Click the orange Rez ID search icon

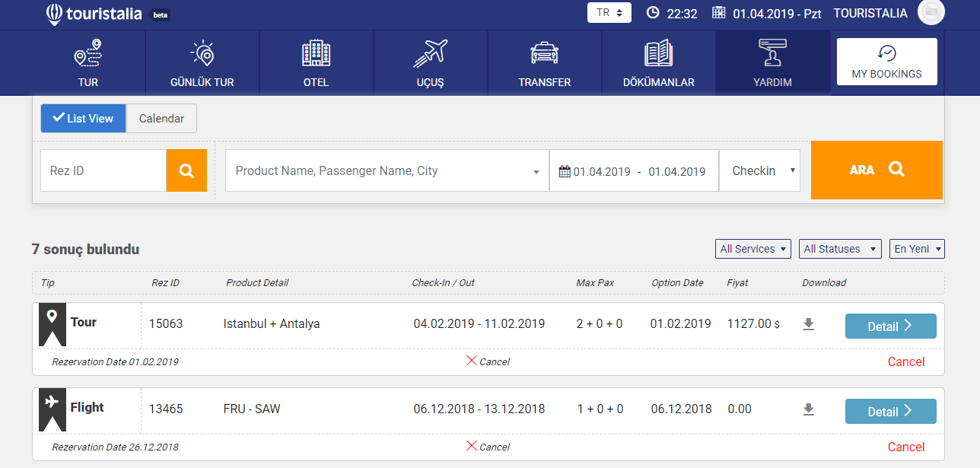pyautogui.click(x=186, y=170)
